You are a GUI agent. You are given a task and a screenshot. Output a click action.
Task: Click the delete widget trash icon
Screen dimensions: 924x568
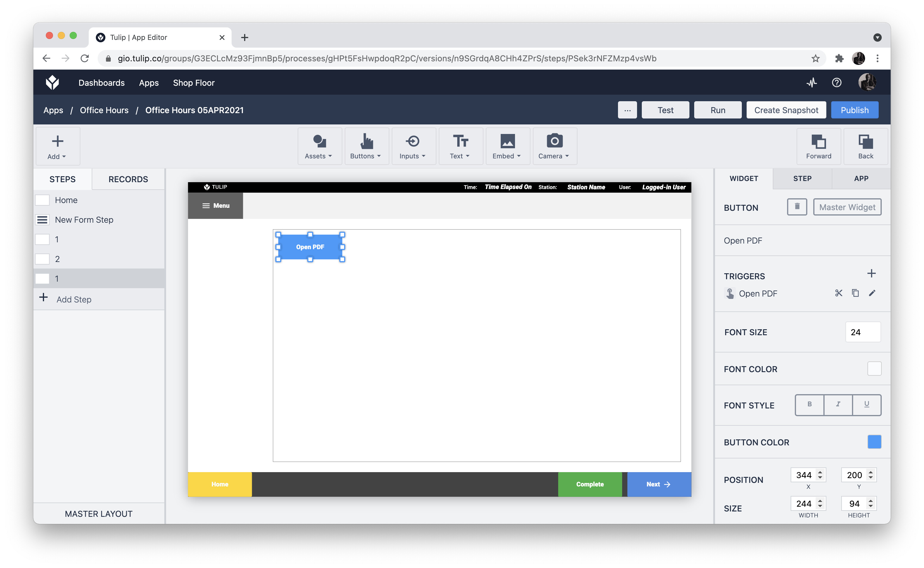(x=797, y=207)
